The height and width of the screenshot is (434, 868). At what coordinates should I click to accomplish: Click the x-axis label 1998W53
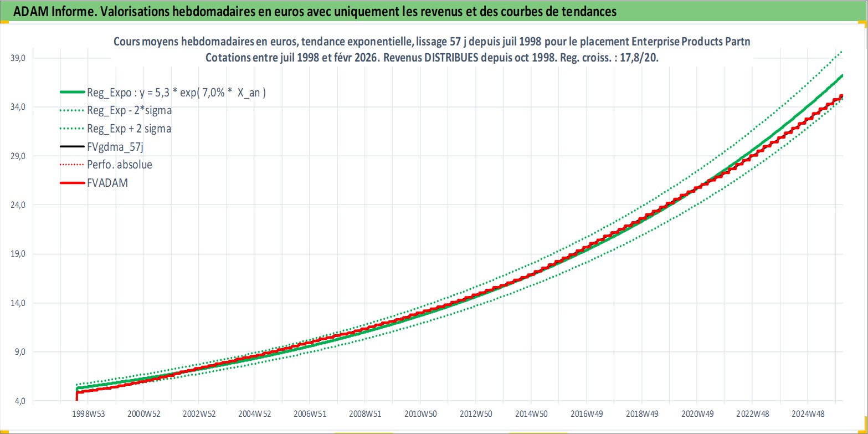pyautogui.click(x=88, y=414)
